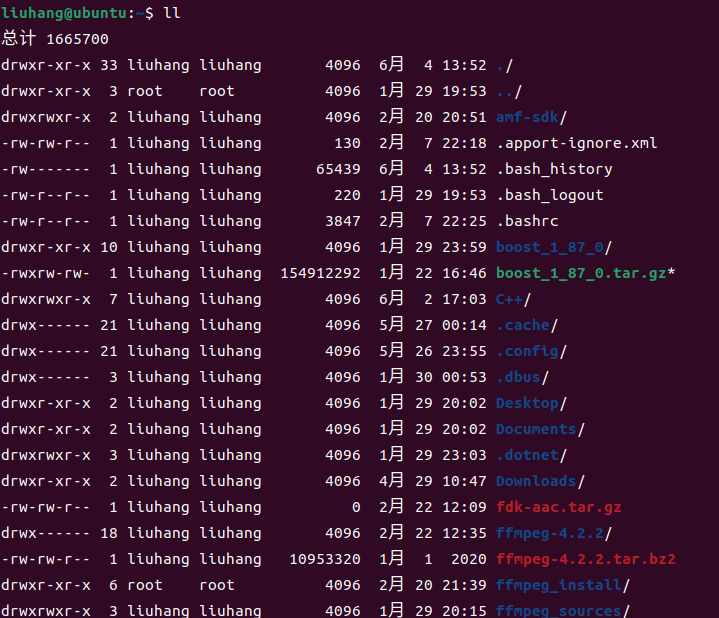Image resolution: width=719 pixels, height=618 pixels.
Task: Click the Documents/ directory name
Action: coord(541,430)
